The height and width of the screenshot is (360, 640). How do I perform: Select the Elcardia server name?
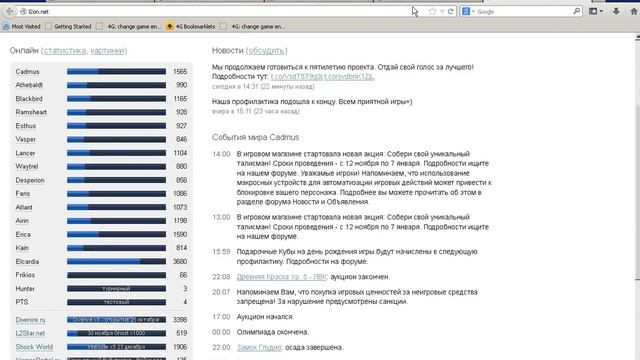click(x=27, y=262)
